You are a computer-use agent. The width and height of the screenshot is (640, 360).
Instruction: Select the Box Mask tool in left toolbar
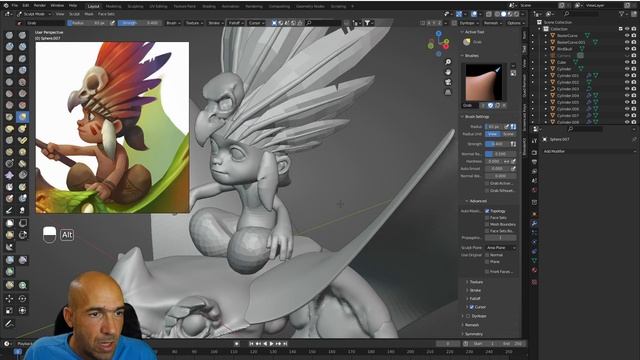click(9, 223)
